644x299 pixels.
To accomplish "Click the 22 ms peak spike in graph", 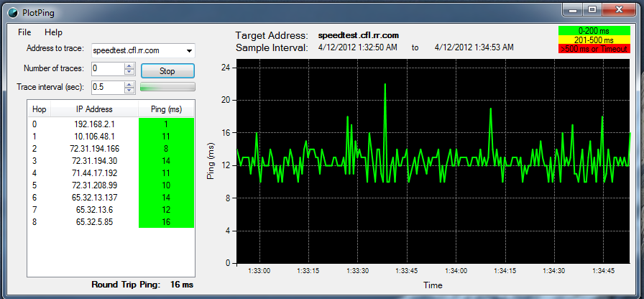I will click(x=385, y=85).
